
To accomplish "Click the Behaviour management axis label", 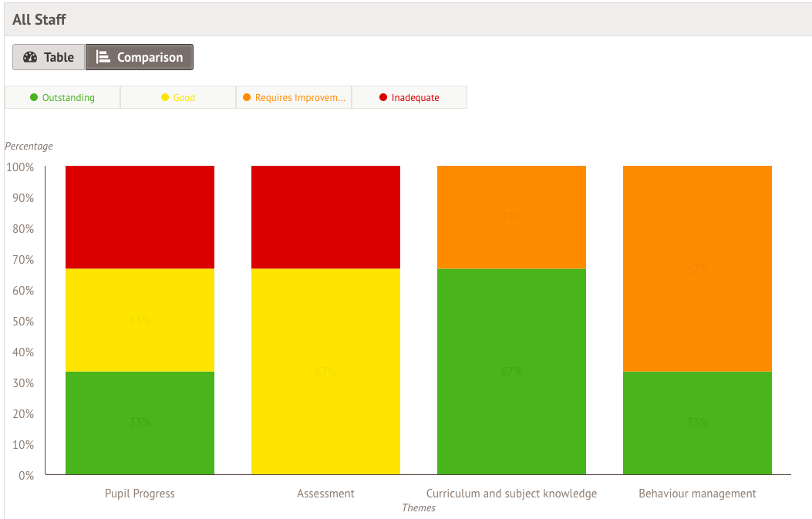I will click(x=697, y=494).
